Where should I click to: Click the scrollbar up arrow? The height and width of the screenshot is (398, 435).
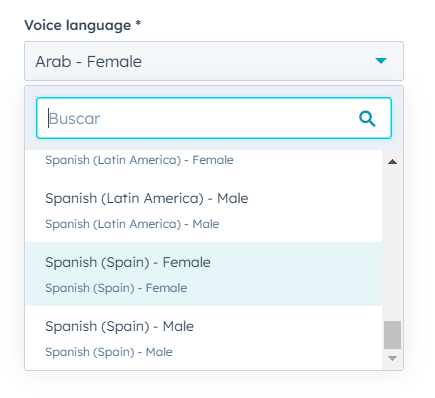click(393, 162)
